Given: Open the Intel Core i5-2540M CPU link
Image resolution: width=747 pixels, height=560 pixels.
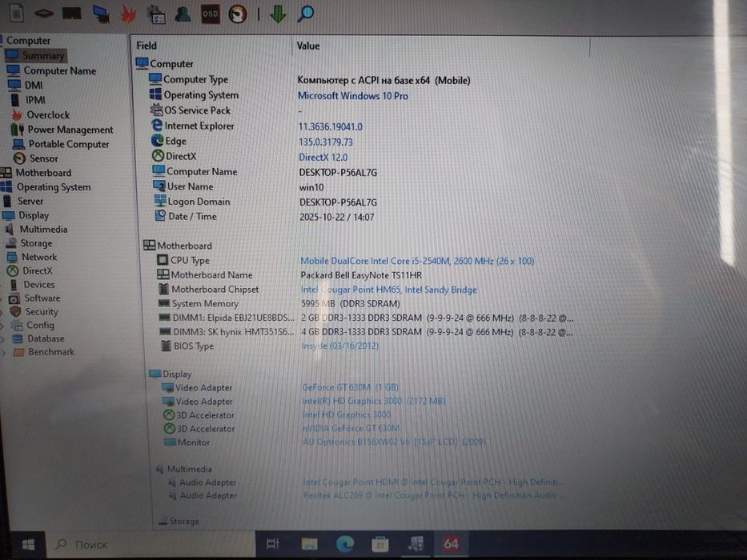Looking at the screenshot, I should (x=417, y=261).
